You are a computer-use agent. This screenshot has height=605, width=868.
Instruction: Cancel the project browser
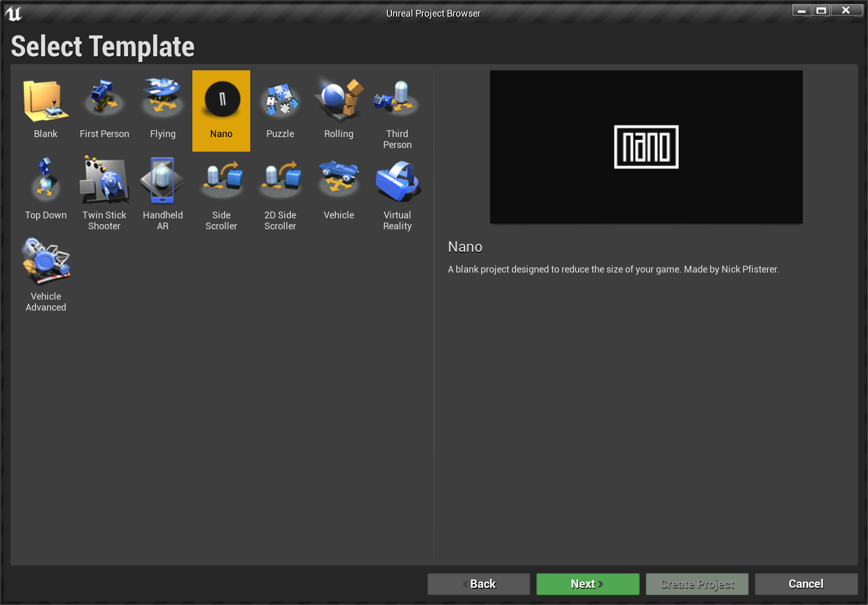806,584
